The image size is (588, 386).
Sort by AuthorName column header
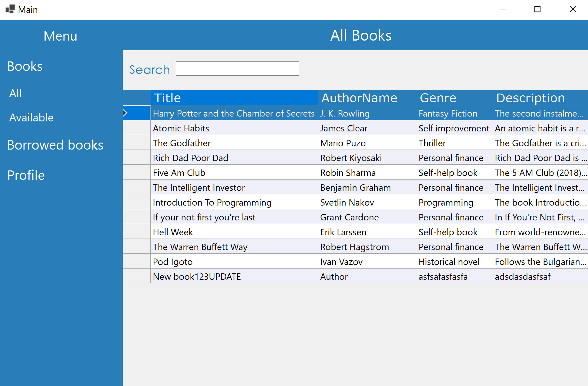(359, 98)
